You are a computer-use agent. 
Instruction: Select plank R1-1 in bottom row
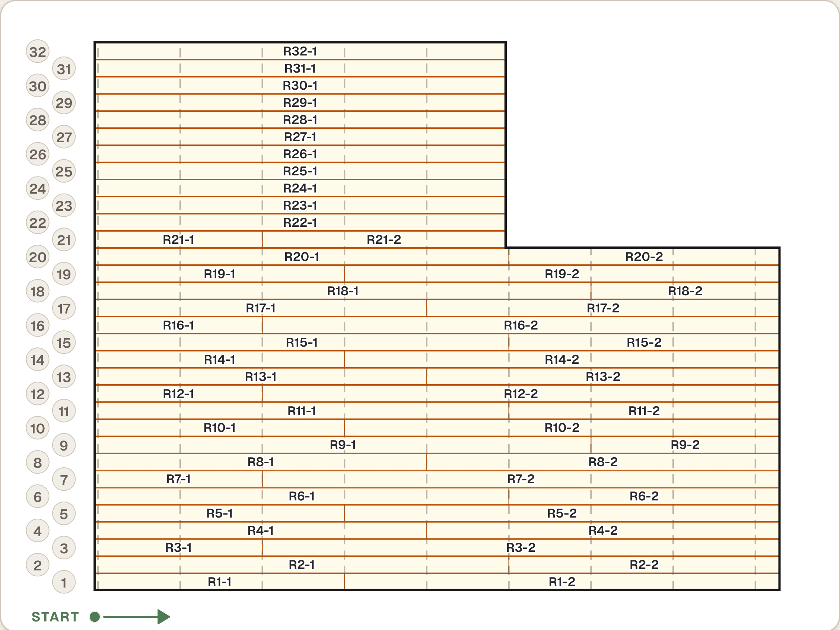pos(220,581)
